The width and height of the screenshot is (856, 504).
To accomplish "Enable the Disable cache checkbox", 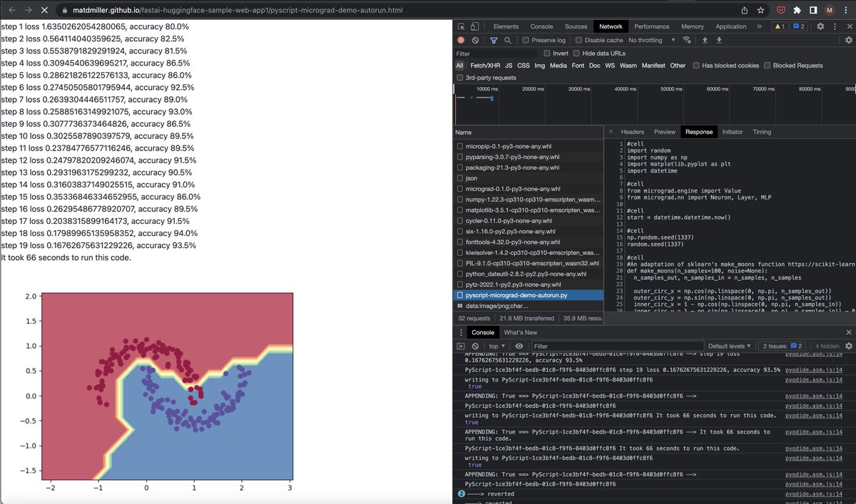I will click(579, 40).
